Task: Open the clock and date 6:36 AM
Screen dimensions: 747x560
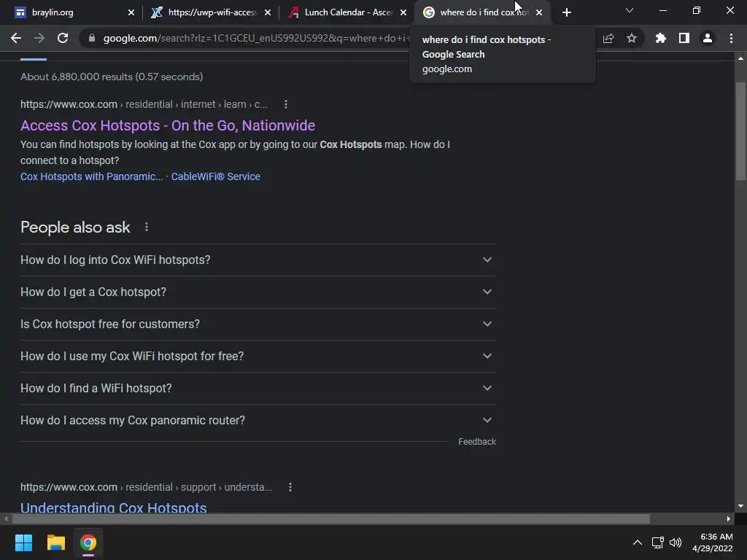Action: [712, 542]
